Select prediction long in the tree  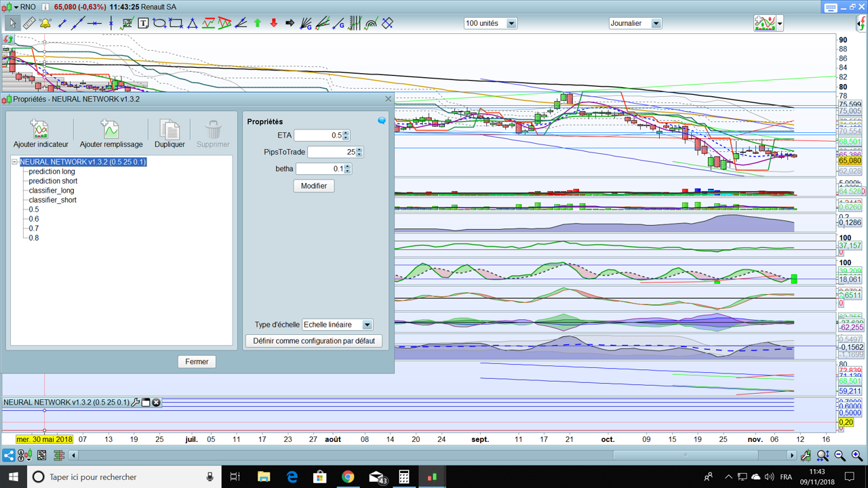coord(52,171)
